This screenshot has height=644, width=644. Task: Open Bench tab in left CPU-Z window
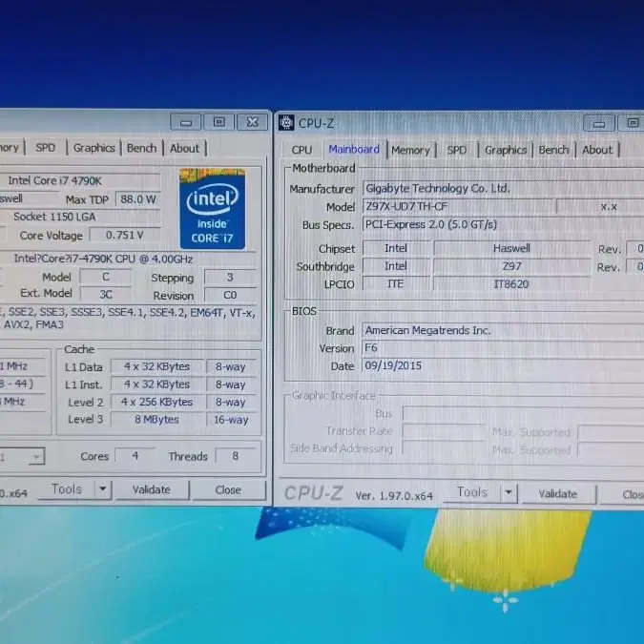tap(142, 148)
